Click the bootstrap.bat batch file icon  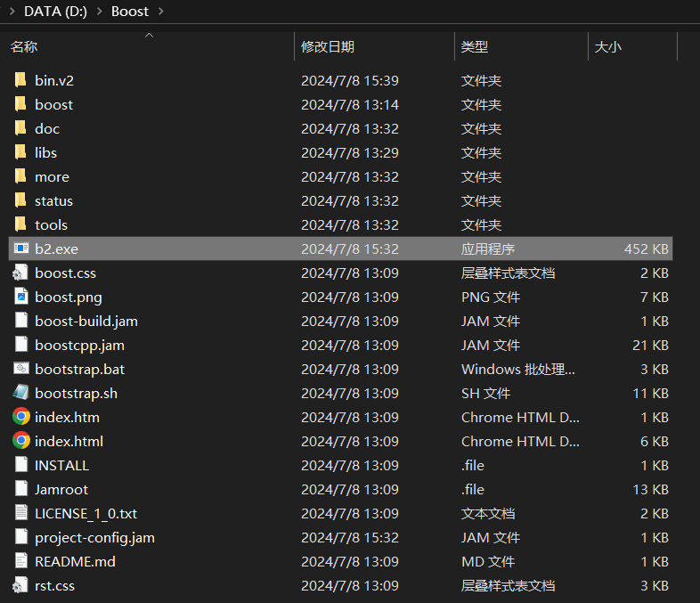pyautogui.click(x=21, y=369)
